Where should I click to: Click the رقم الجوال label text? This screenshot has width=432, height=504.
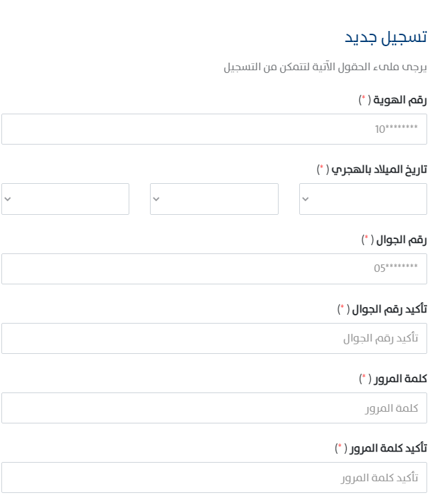pos(402,240)
